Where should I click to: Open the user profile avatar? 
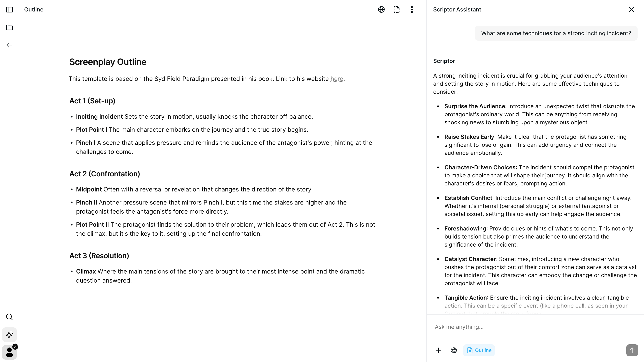(x=9, y=352)
